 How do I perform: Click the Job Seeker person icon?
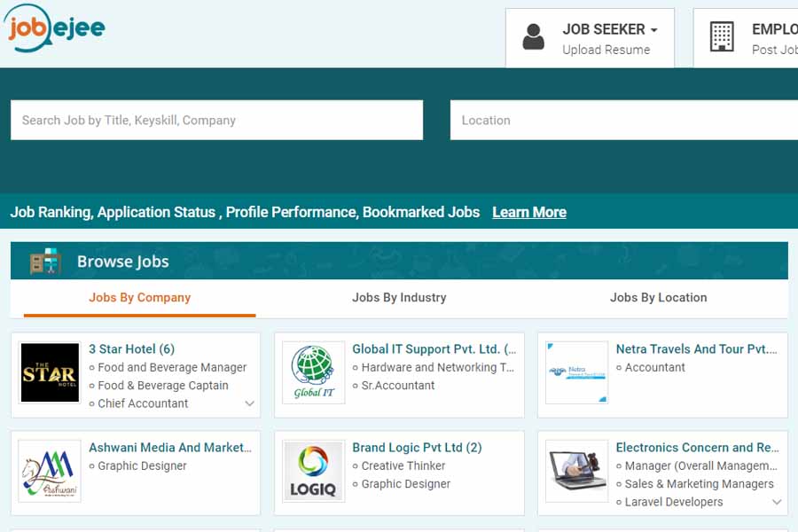(x=534, y=37)
